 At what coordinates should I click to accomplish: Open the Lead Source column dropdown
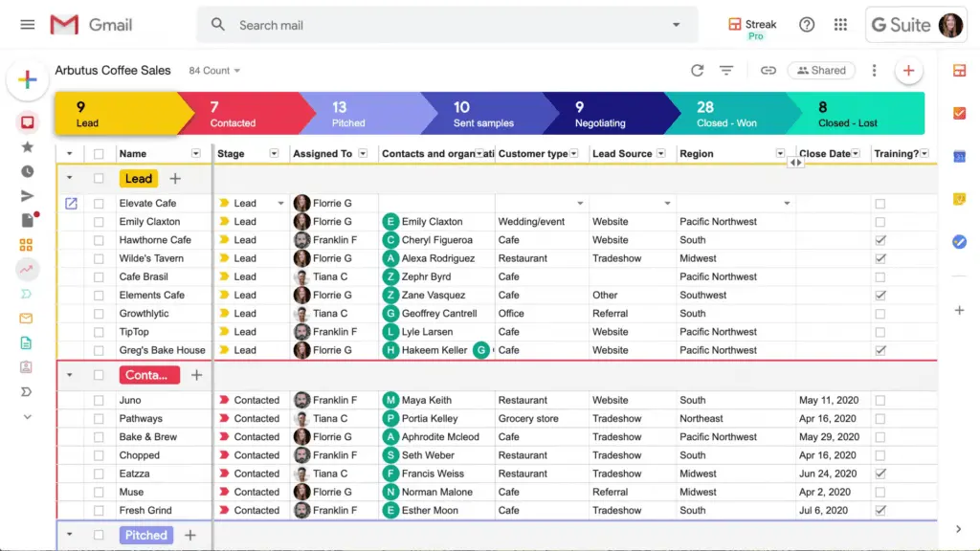pyautogui.click(x=660, y=154)
